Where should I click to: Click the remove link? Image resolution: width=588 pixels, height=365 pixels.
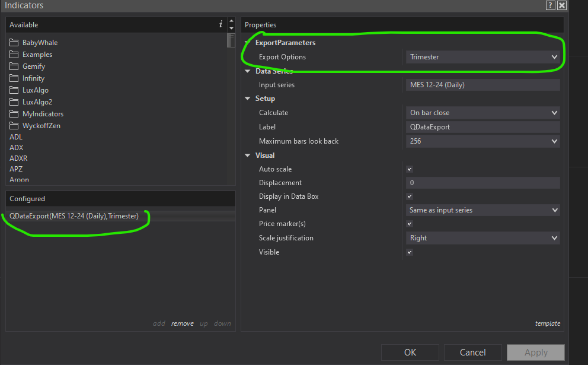182,323
